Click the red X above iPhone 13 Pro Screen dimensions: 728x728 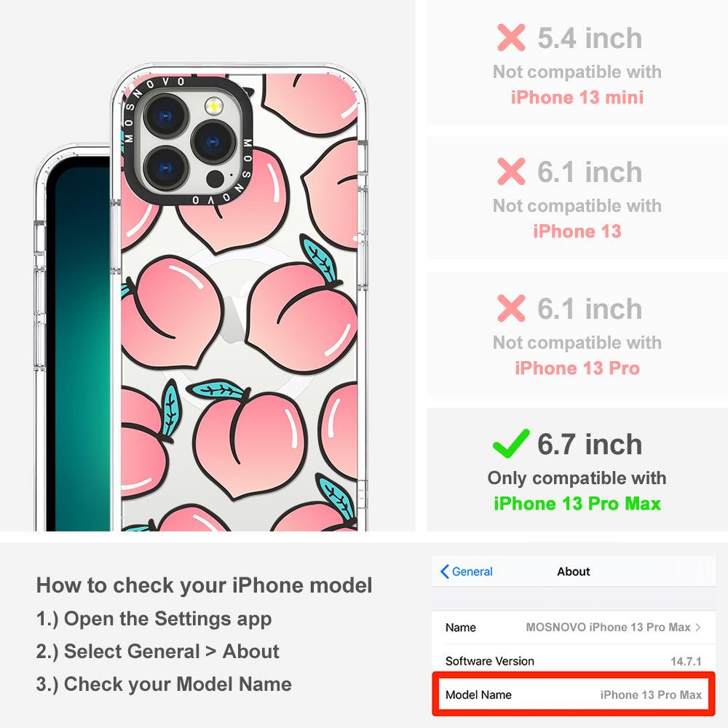(511, 308)
